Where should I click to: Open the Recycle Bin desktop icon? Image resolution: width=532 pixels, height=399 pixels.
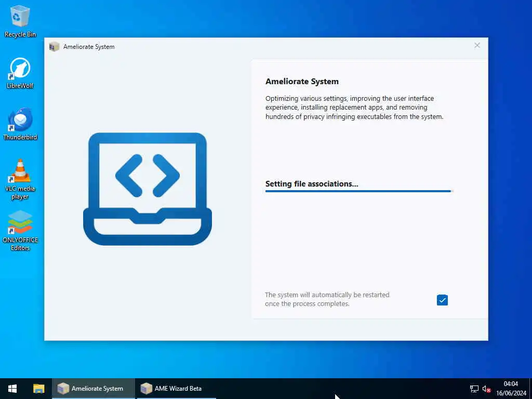pyautogui.click(x=20, y=21)
